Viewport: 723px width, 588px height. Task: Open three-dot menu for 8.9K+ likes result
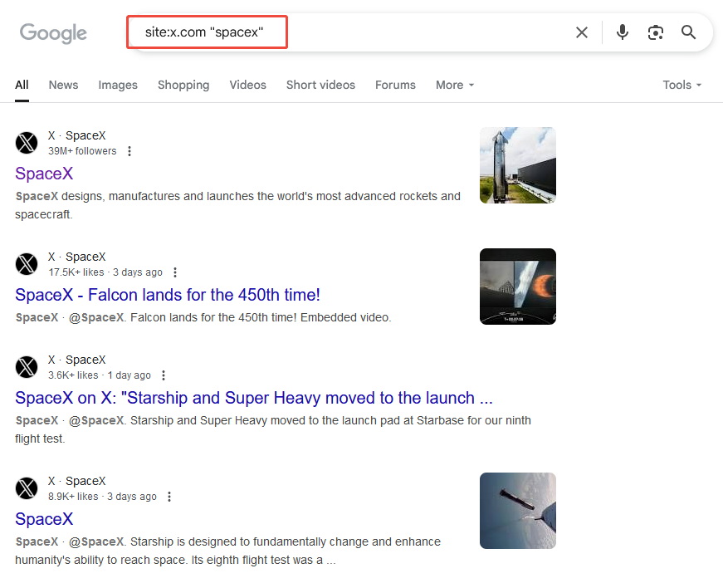[x=169, y=497]
